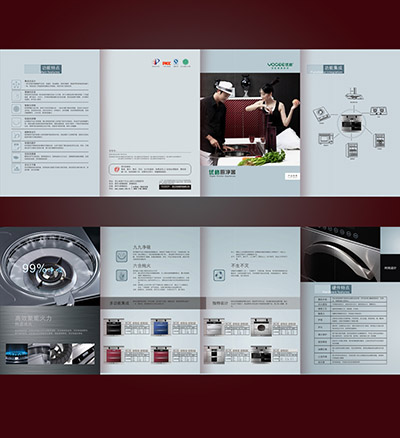The width and height of the screenshot is (400, 438).
Task: Click the 高效聚能火力 heading
Action: [33, 318]
